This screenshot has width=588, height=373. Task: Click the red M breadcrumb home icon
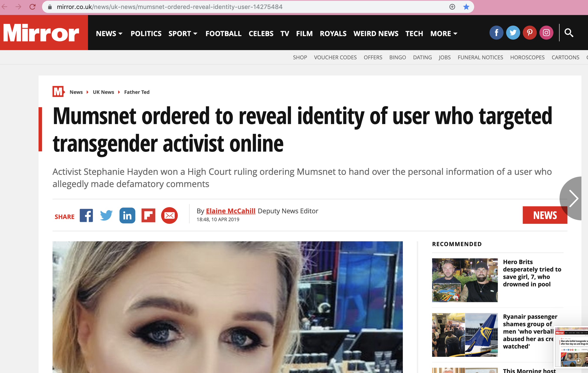(58, 91)
